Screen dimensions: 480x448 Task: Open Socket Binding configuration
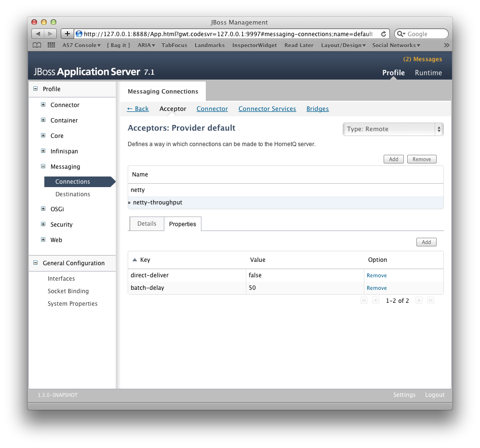point(68,291)
